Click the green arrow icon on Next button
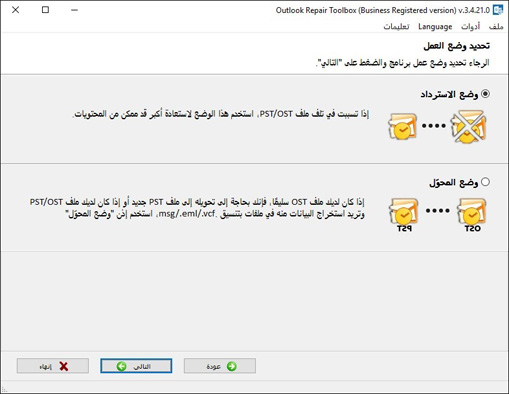Viewport: 509px width, 394px height. click(x=122, y=366)
